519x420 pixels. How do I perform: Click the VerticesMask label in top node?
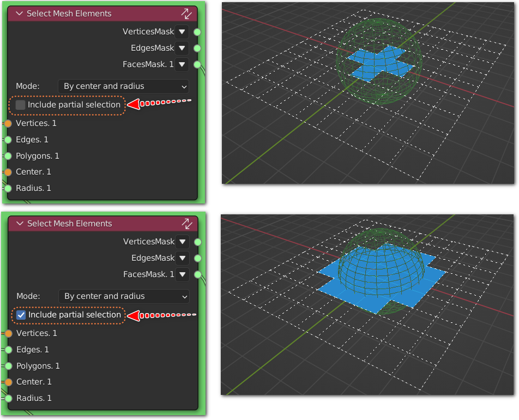tap(148, 32)
